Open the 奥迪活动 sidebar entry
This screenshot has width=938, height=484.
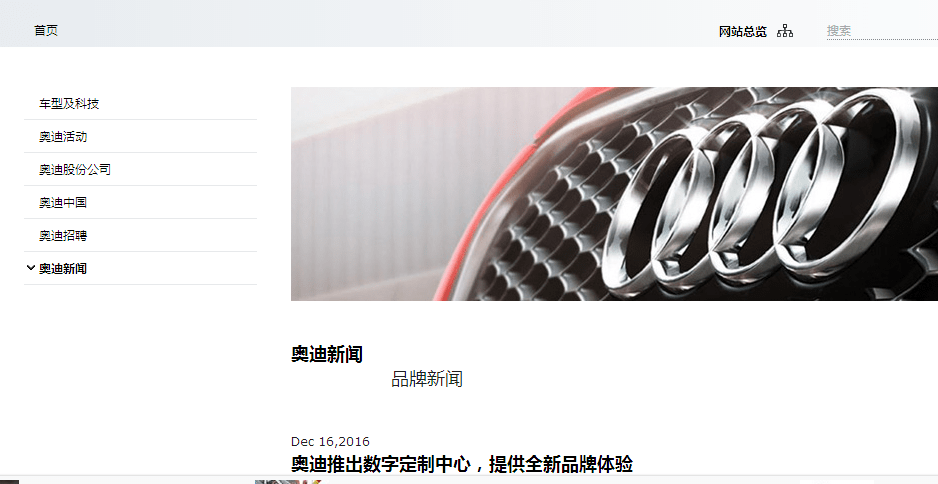63,136
